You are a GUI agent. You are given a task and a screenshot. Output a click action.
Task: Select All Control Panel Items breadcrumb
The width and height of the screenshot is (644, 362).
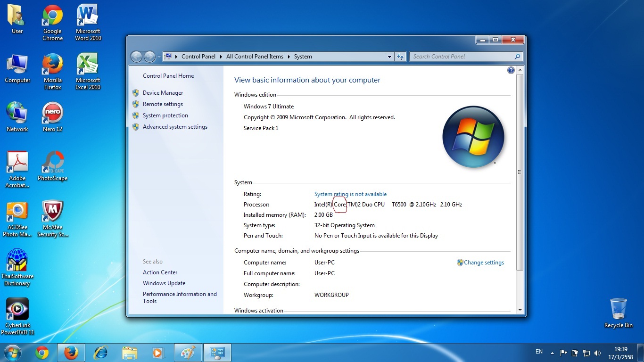pyautogui.click(x=255, y=57)
